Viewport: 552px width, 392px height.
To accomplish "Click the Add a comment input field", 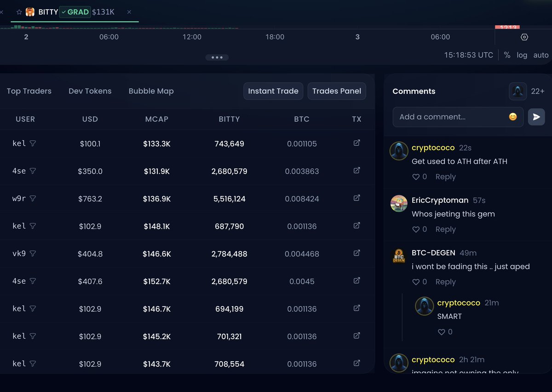I will point(442,117).
